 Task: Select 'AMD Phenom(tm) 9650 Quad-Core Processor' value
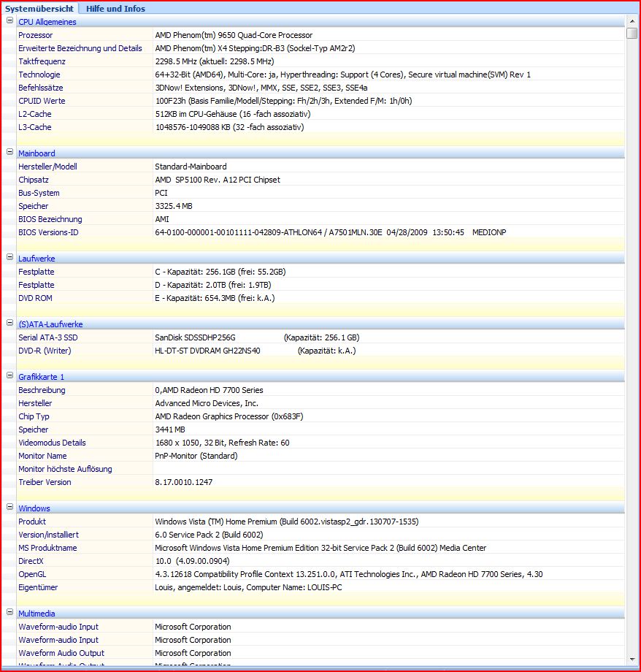(234, 35)
